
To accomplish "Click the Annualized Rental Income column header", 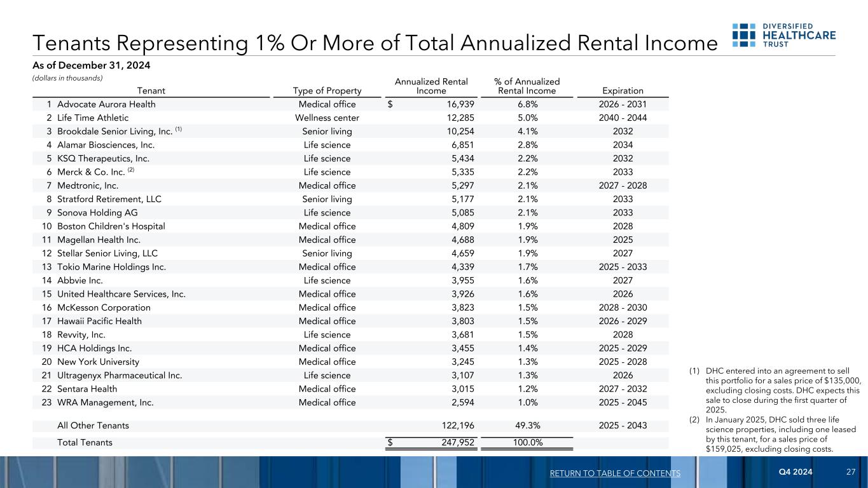I will coord(431,86).
